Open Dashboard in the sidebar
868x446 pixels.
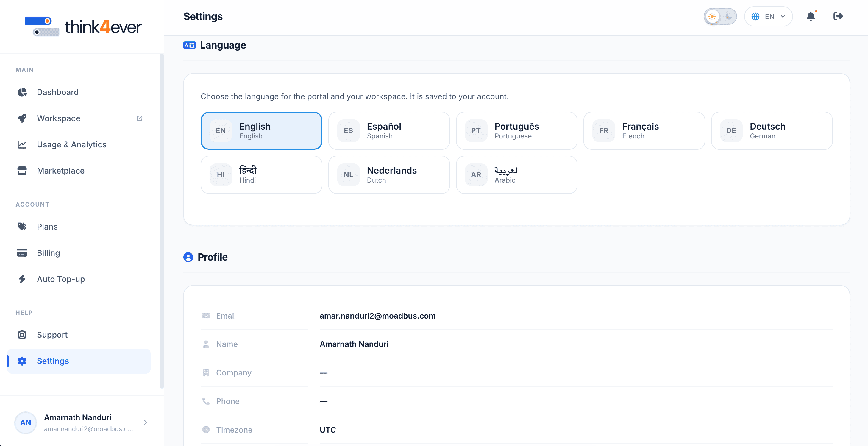[79, 92]
